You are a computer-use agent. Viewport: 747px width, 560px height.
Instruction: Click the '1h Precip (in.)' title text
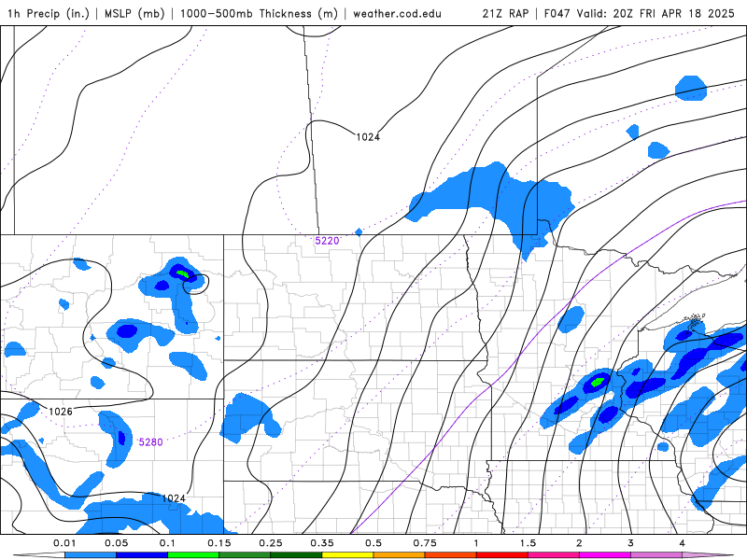pos(49,13)
